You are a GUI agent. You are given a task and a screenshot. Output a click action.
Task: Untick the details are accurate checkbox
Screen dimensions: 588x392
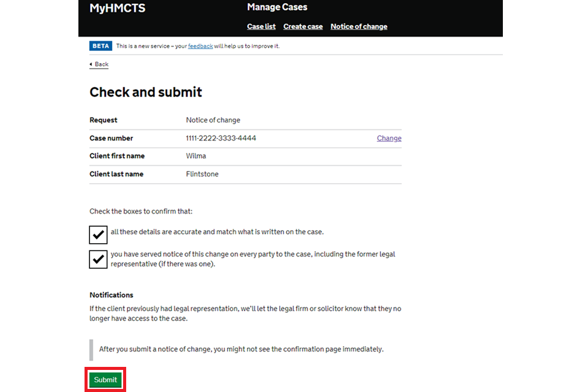[x=99, y=235]
